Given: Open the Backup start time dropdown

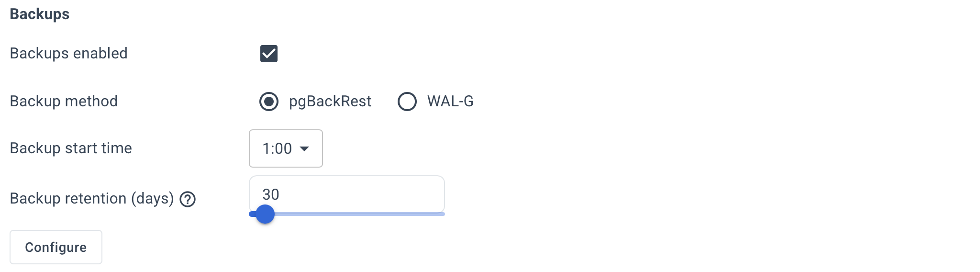Looking at the screenshot, I should (x=286, y=148).
